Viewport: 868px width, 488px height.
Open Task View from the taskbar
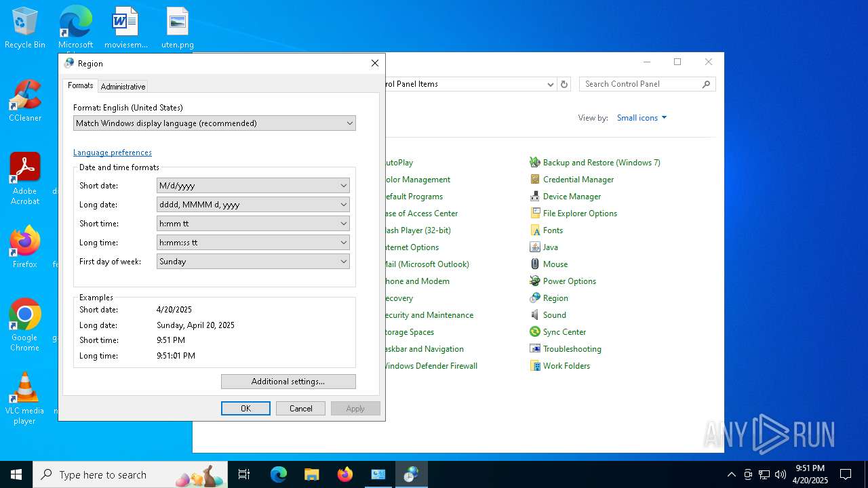pyautogui.click(x=244, y=474)
